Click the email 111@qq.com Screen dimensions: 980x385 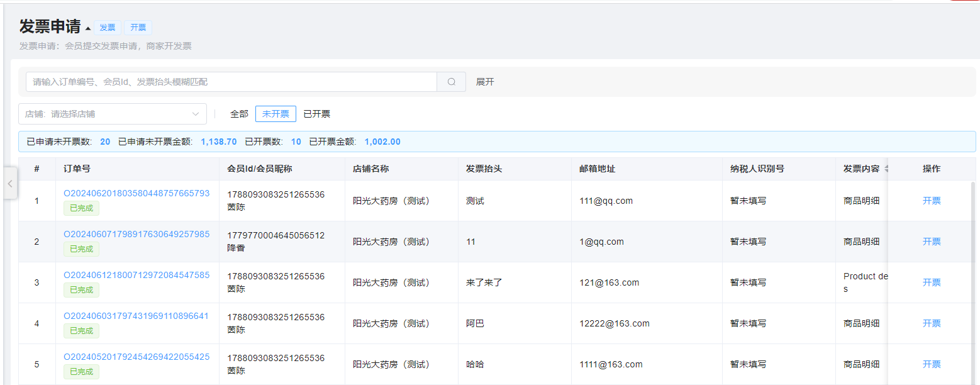[606, 201]
